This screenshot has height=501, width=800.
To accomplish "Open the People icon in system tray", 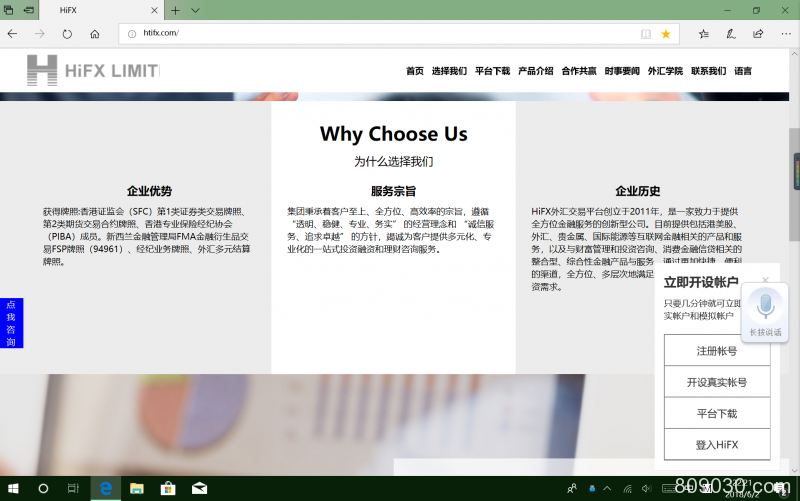I will tap(572, 489).
